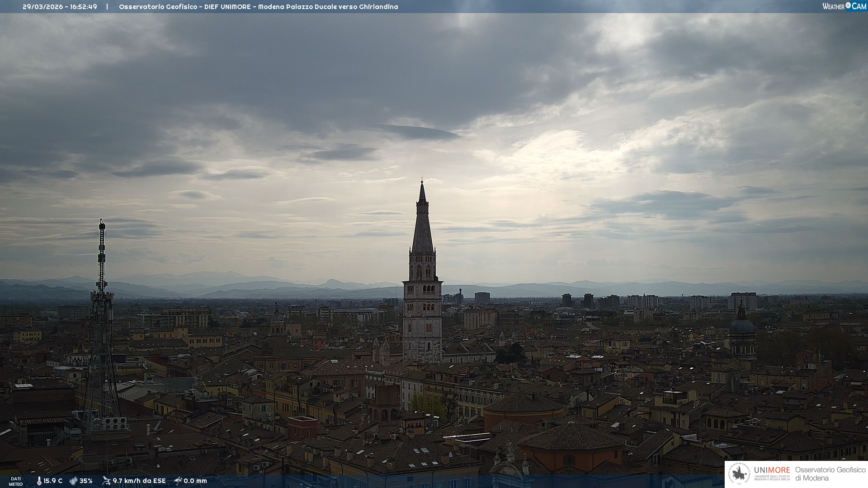
Task: Click the humidity droplets icon
Action: click(73, 481)
